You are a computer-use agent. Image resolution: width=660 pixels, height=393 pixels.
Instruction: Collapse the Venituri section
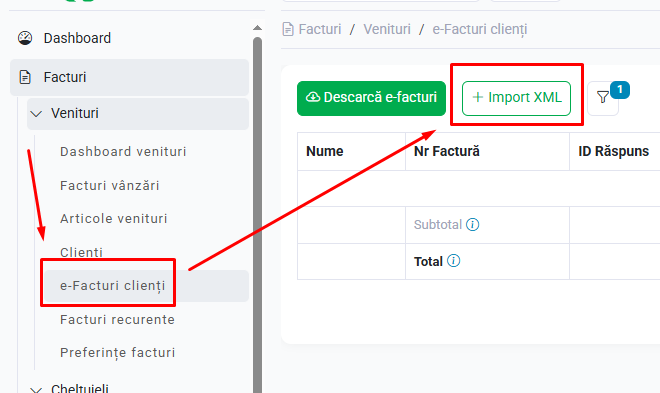pos(36,114)
